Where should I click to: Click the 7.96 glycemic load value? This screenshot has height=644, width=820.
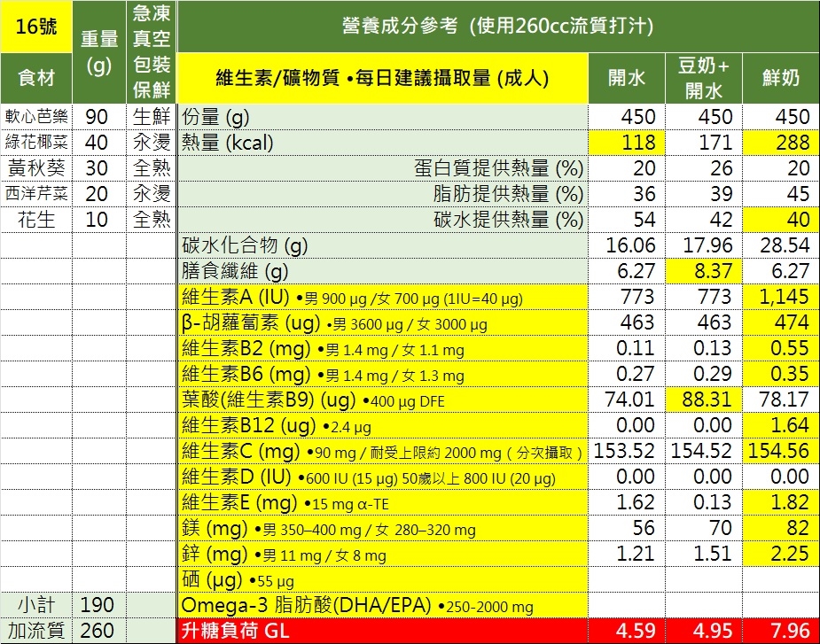pos(781,632)
